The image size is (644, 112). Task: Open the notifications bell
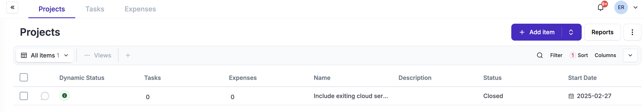[600, 7]
